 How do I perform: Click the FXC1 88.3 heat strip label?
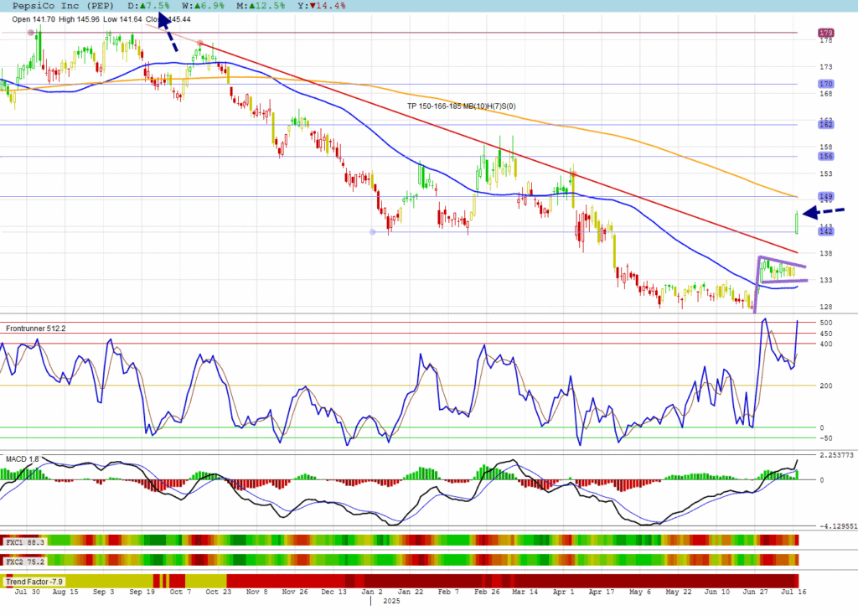(25, 542)
